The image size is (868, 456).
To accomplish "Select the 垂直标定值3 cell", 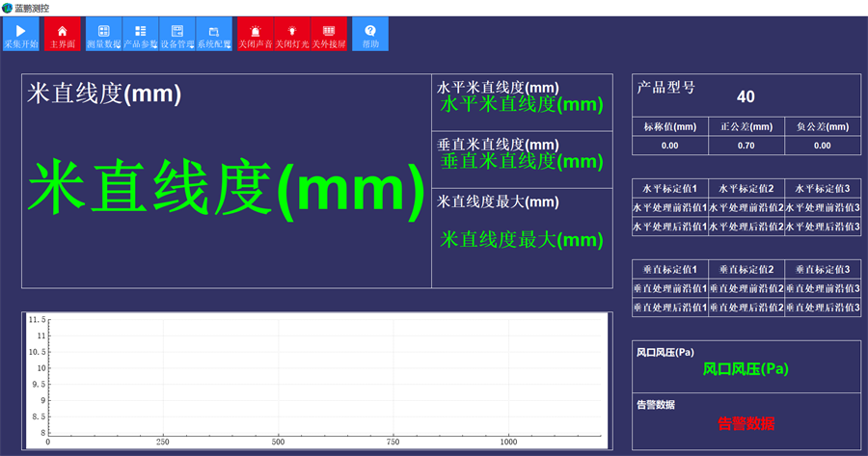I will (x=822, y=269).
